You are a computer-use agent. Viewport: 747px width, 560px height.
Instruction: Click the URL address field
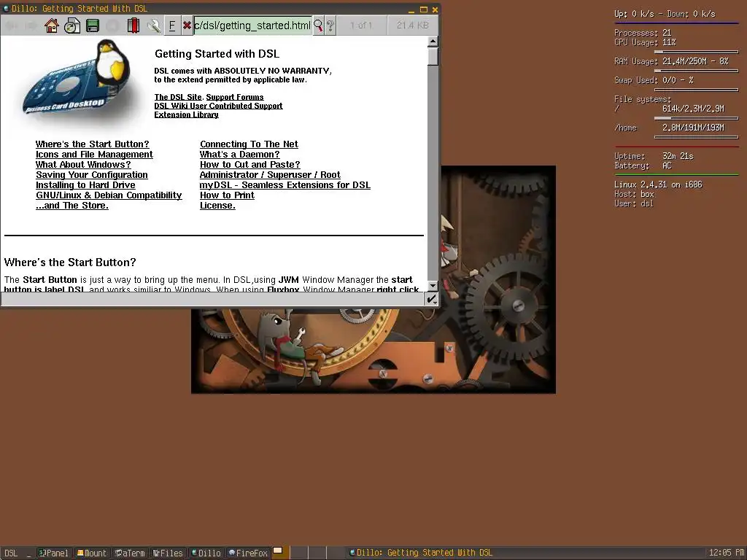coord(252,26)
